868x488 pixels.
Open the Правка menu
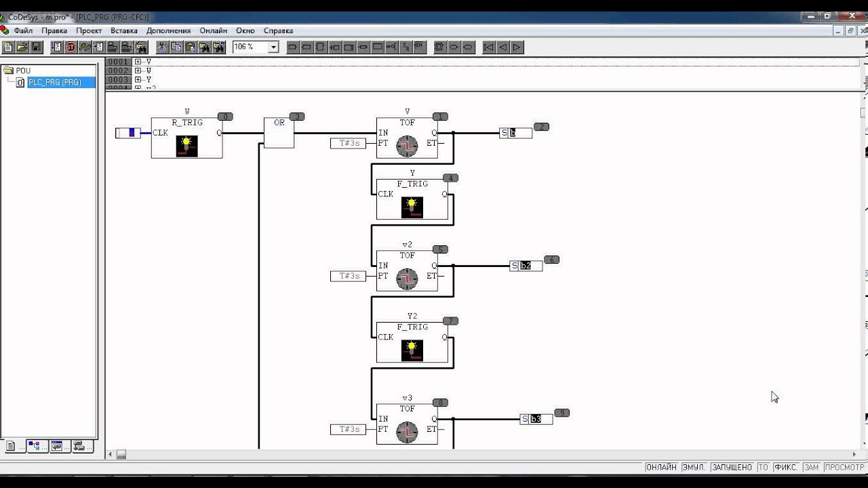click(x=54, y=30)
